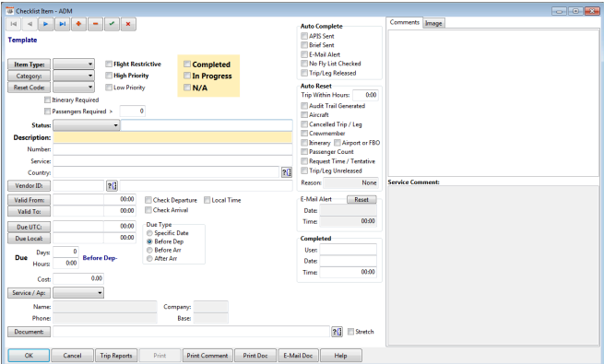Image resolution: width=604 pixels, height=364 pixels.
Task: Click the window title bar app icon
Action: (9, 11)
